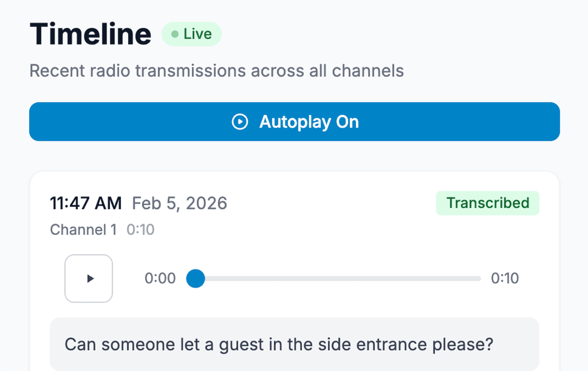
Task: Toggle Autoplay off
Action: point(294,122)
